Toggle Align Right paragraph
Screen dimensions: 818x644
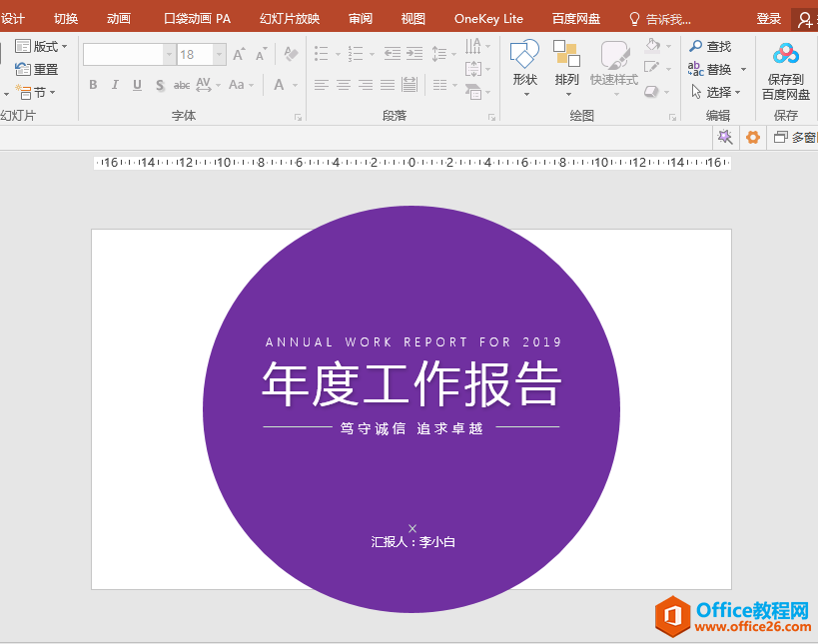366,85
